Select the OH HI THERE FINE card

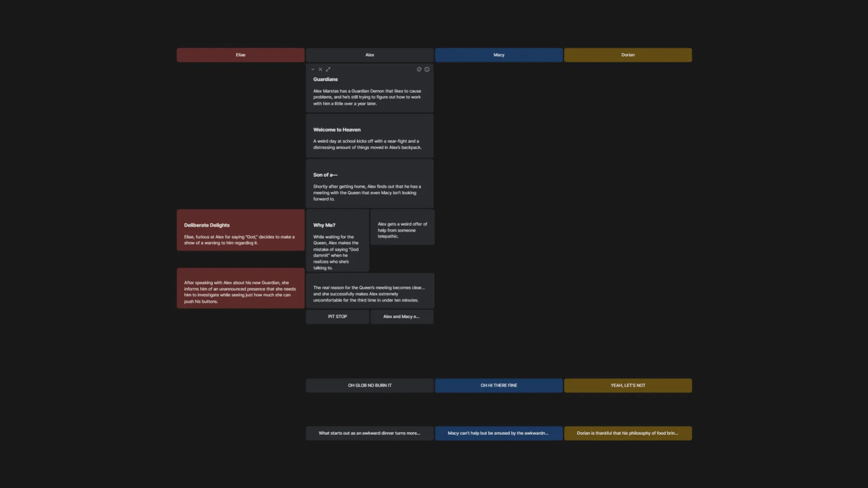tap(499, 385)
